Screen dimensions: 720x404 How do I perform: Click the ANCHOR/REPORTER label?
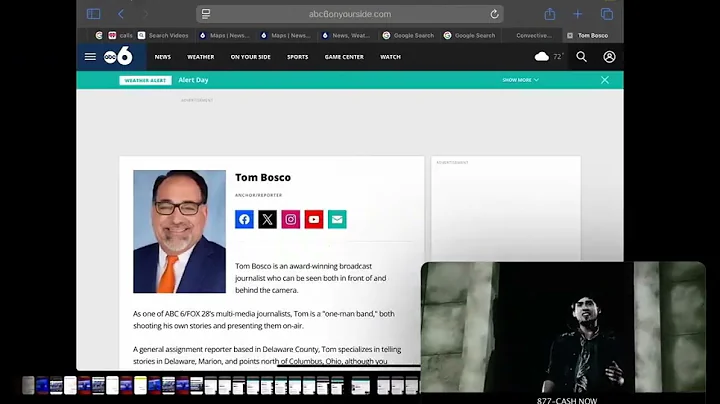pyautogui.click(x=259, y=195)
